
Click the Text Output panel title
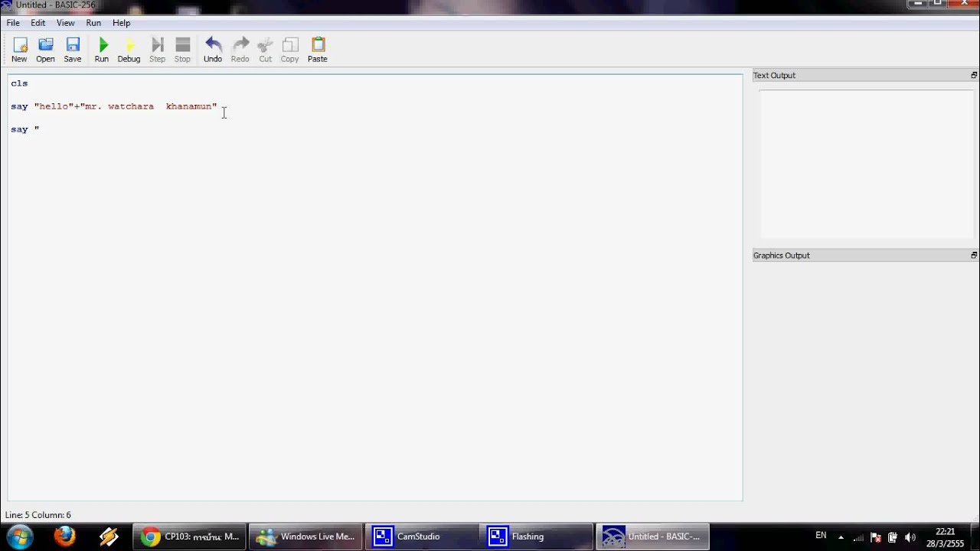[x=774, y=75]
